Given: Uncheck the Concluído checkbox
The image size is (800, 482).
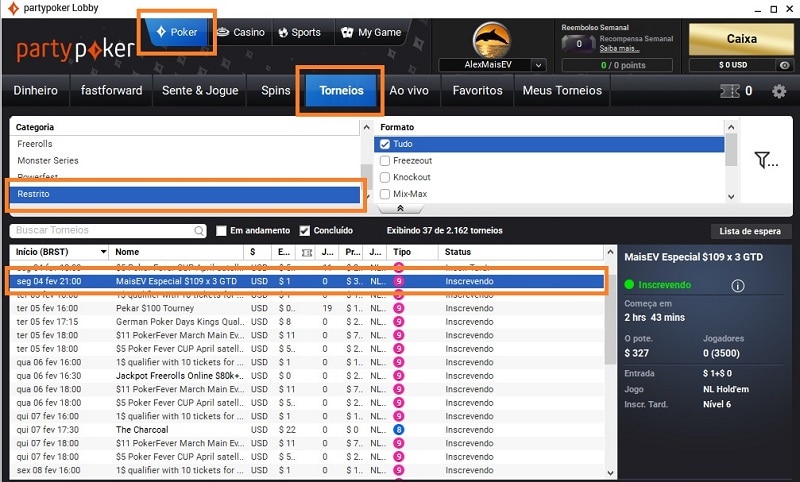Looking at the screenshot, I should (305, 231).
